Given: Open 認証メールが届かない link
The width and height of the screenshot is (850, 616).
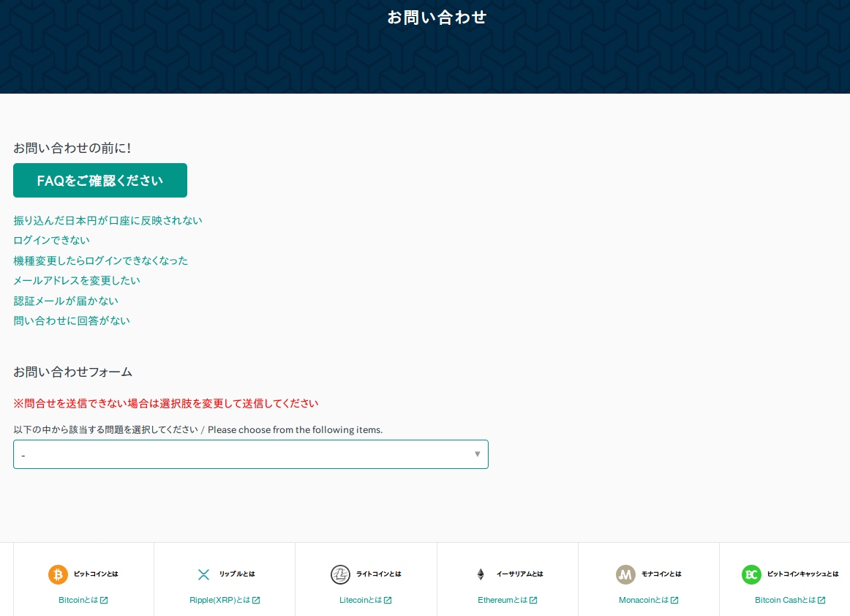Looking at the screenshot, I should 66,301.
